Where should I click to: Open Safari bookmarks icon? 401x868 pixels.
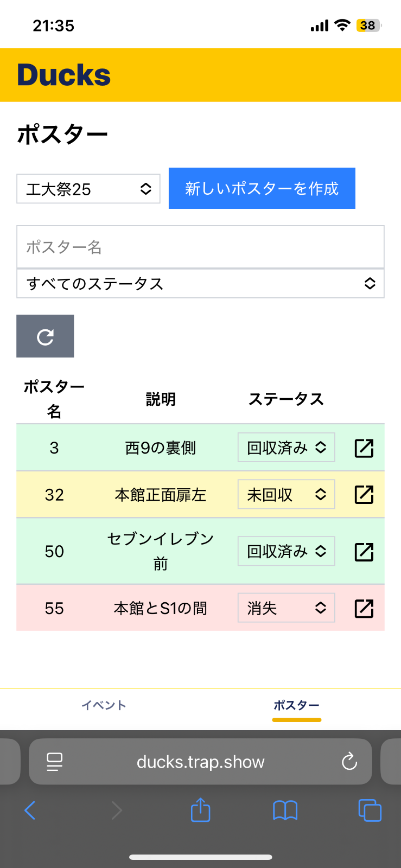coord(285,810)
